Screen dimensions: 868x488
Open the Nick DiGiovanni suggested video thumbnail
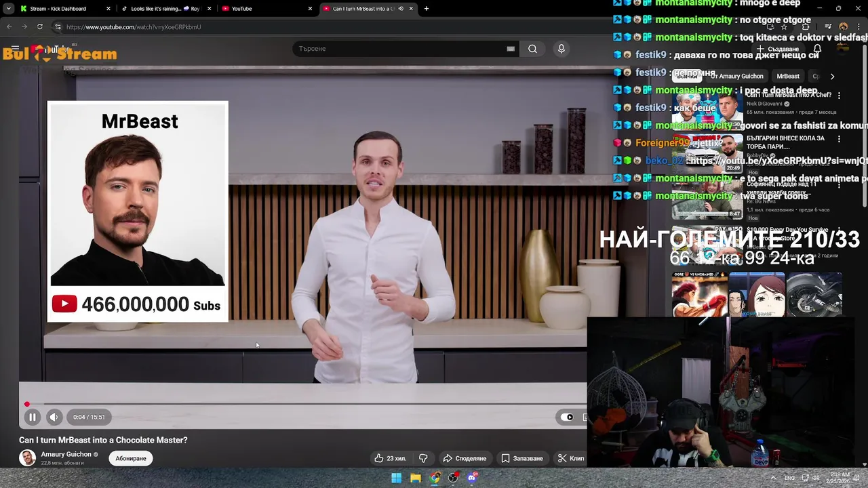(x=707, y=110)
